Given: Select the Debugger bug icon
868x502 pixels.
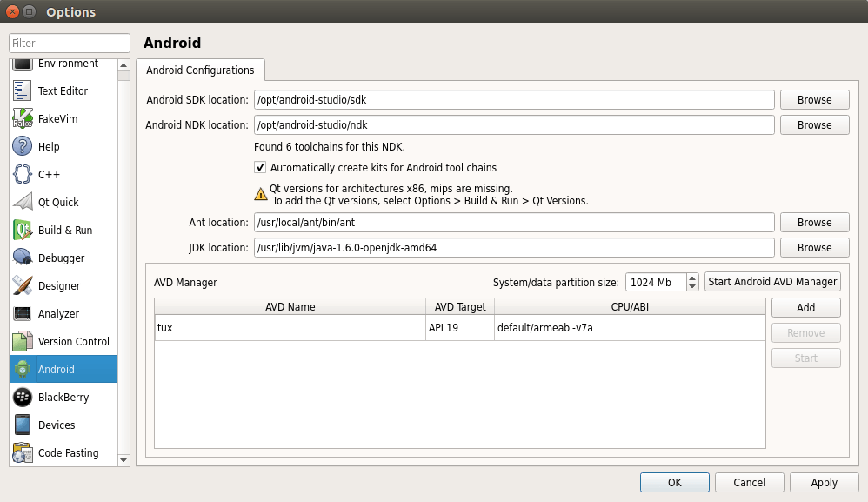Looking at the screenshot, I should [x=23, y=258].
